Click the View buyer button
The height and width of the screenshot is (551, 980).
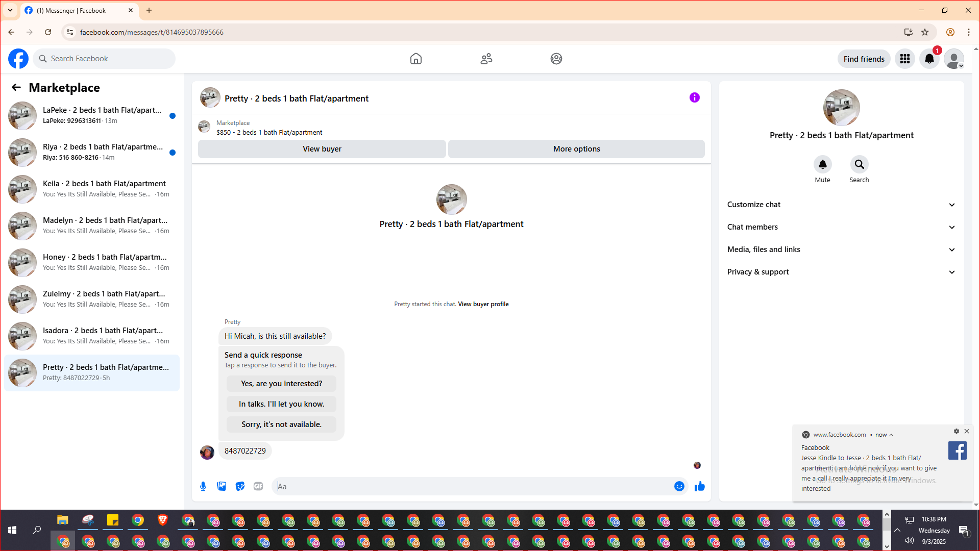point(322,149)
